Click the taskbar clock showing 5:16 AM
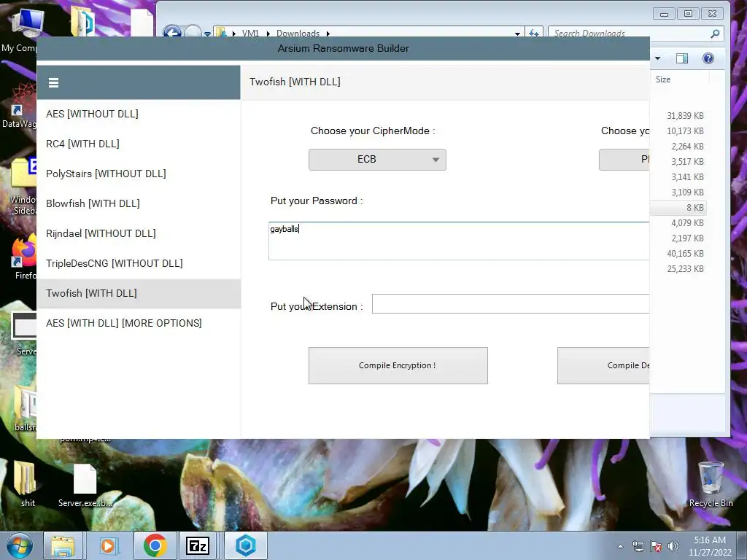Image resolution: width=747 pixels, height=560 pixels. (709, 546)
